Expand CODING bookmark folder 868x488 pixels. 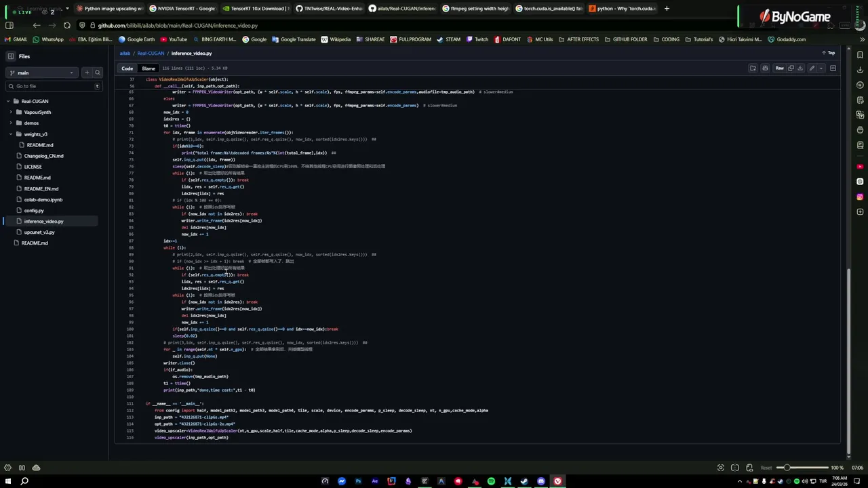[666, 39]
